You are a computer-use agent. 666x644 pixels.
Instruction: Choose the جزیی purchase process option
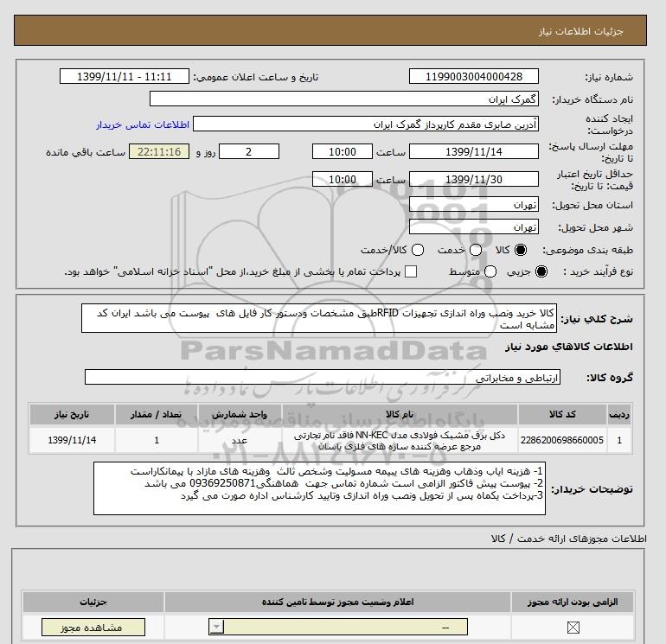tap(541, 271)
